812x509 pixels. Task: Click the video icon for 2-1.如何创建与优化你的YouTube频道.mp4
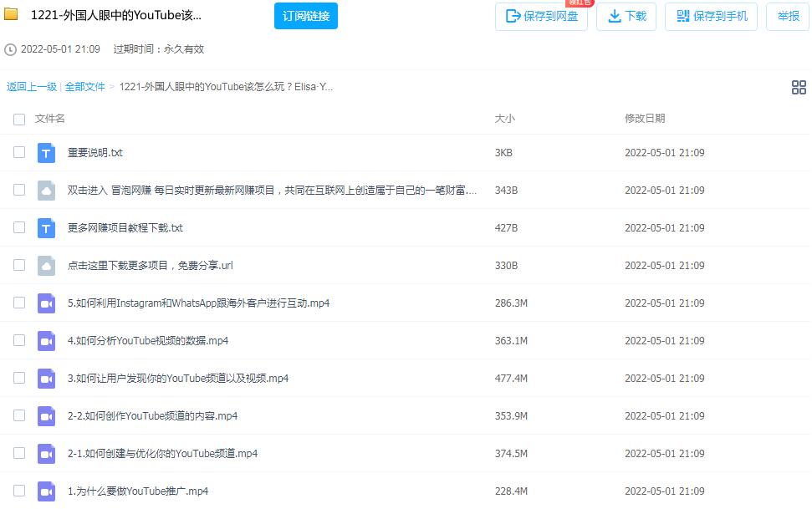click(x=47, y=454)
